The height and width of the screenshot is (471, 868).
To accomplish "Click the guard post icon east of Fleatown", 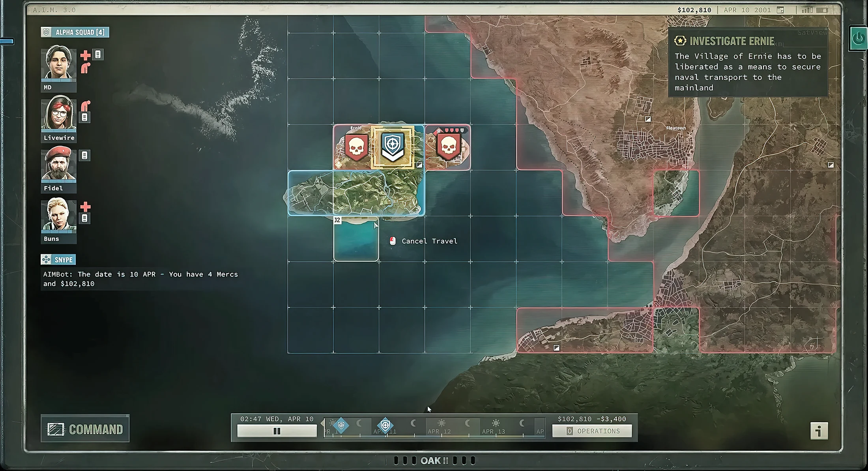I will [x=831, y=165].
